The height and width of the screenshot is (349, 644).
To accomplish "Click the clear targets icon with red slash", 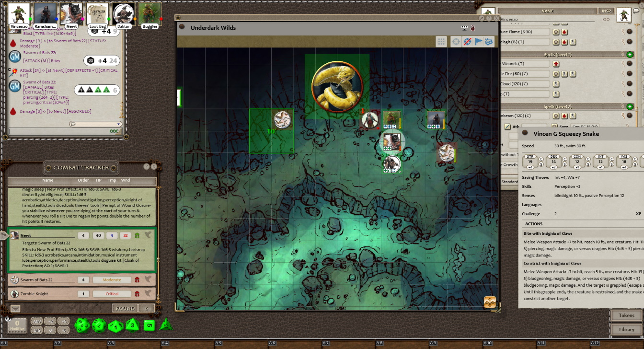I will (x=467, y=42).
